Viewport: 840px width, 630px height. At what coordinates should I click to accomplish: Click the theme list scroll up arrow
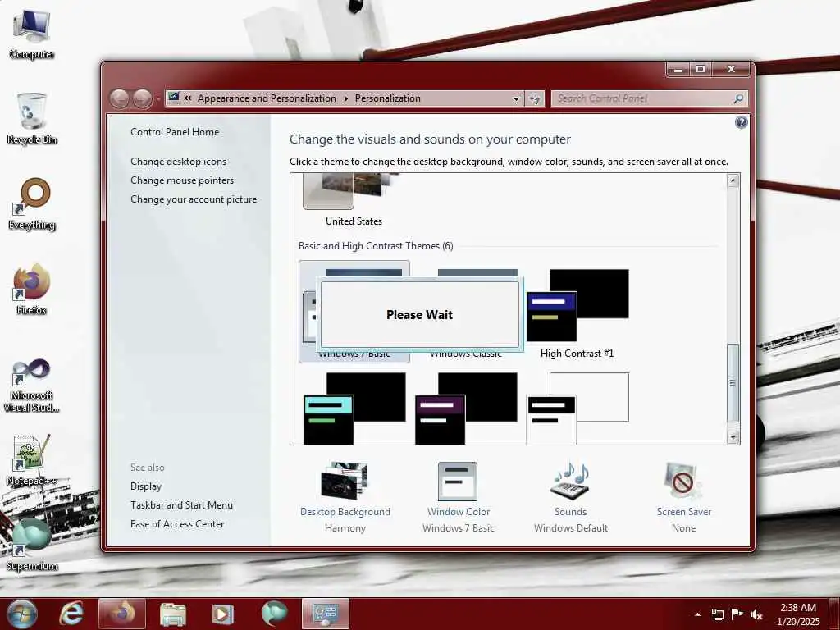(733, 180)
